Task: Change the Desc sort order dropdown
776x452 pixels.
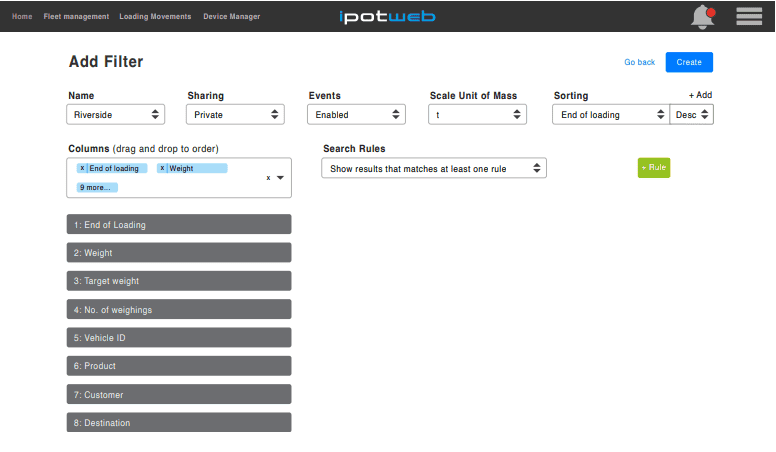Action: [x=691, y=115]
